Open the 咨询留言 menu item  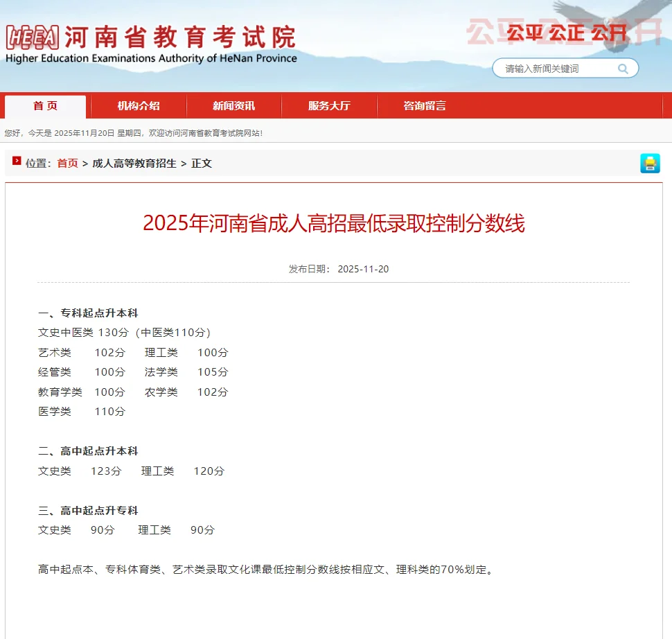tap(423, 105)
